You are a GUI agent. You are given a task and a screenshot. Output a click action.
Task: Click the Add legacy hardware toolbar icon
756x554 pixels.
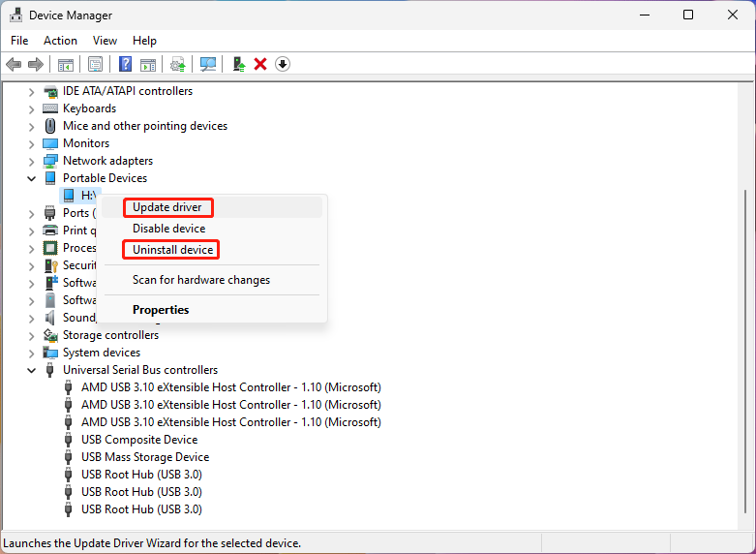point(239,64)
